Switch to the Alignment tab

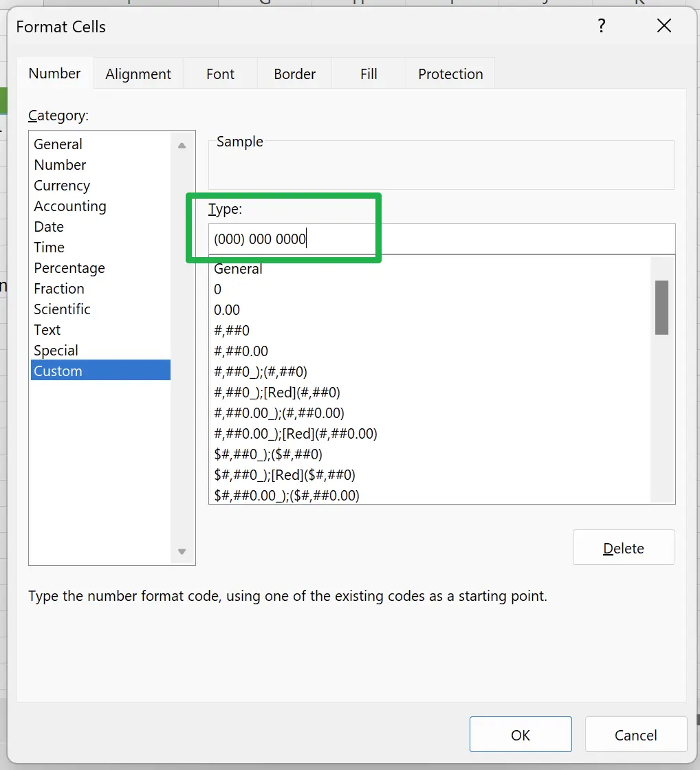point(138,74)
